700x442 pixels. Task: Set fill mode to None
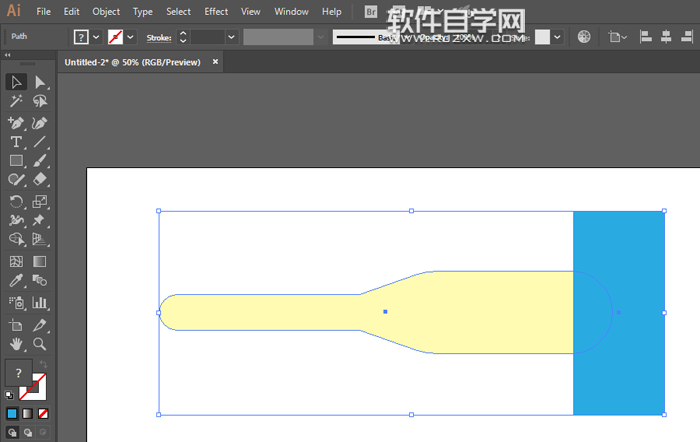(42, 413)
